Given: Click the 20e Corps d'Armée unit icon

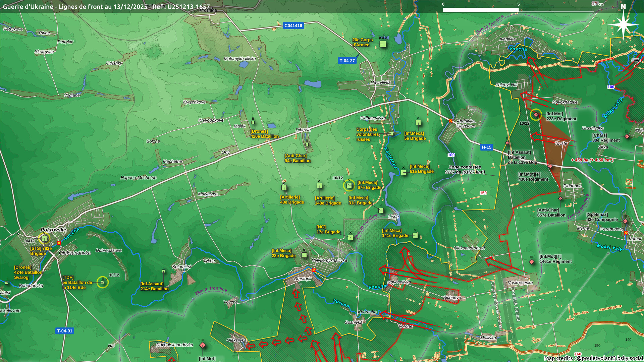Looking at the screenshot, I should (x=383, y=44).
